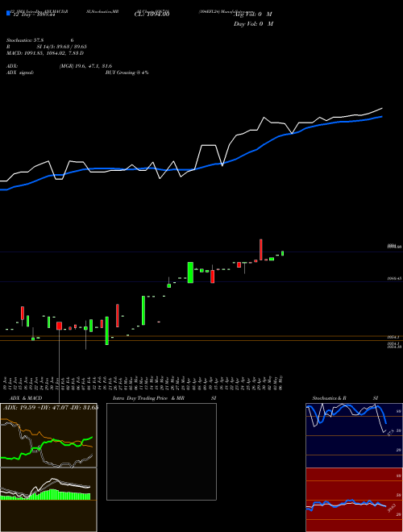Click the red RSI chart panel
Image resolution: width=403 pixels, height=532 pixels.
click(354, 500)
